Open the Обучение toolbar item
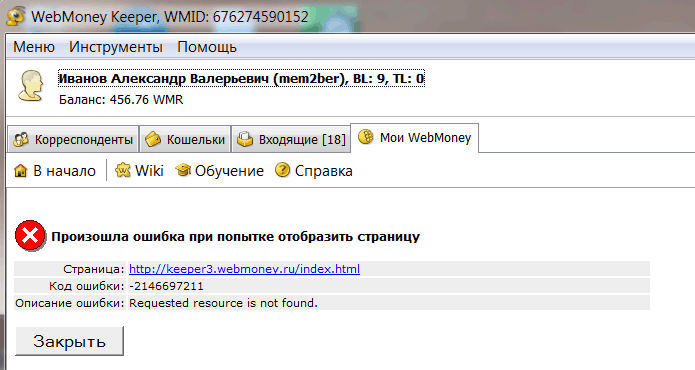Screen dimensions: 695x370 click(x=219, y=171)
